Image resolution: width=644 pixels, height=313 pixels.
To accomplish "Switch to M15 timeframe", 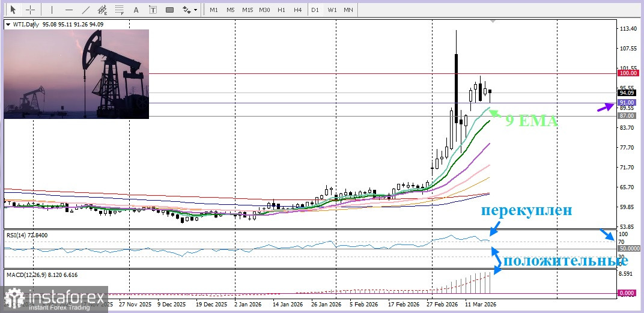I will [248, 10].
